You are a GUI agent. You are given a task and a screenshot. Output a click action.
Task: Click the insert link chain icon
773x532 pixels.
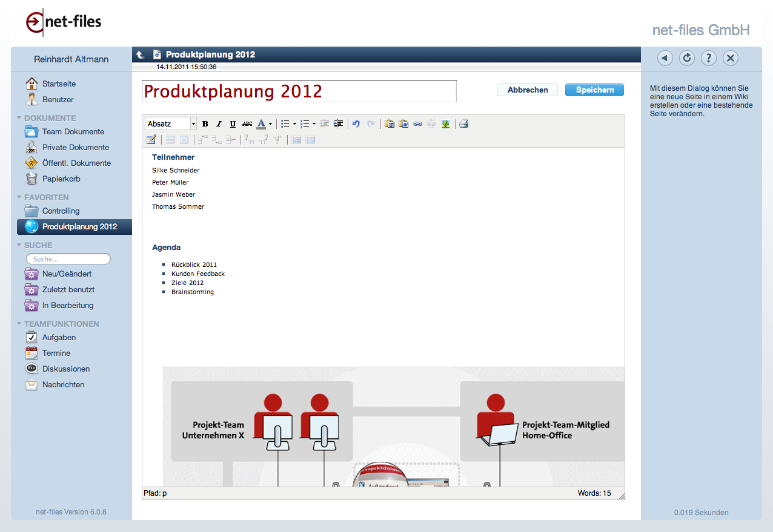[x=417, y=124]
